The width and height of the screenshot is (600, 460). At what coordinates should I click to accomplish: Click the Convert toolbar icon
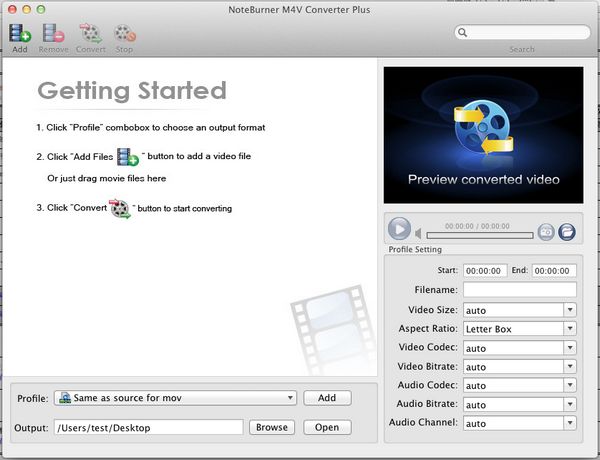point(91,33)
